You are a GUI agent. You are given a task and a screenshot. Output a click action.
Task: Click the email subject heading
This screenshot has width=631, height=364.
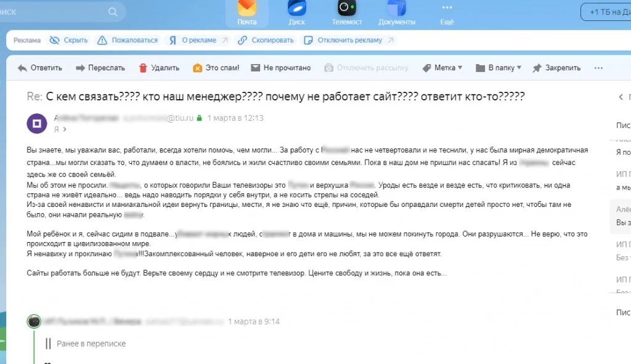pyautogui.click(x=275, y=97)
